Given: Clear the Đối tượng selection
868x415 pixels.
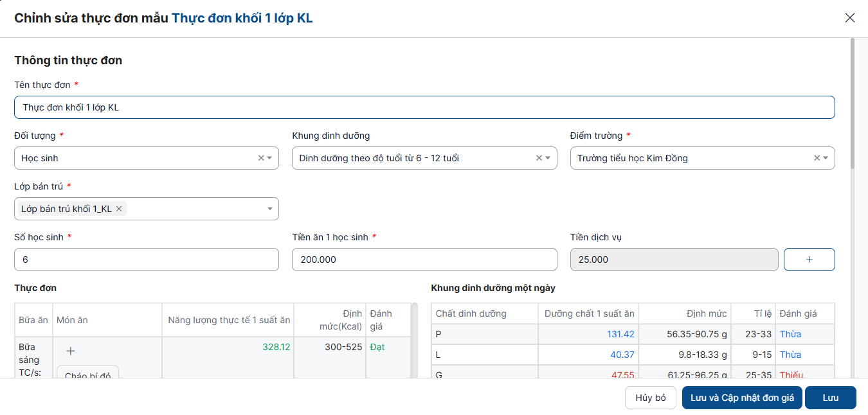Looking at the screenshot, I should (260, 158).
